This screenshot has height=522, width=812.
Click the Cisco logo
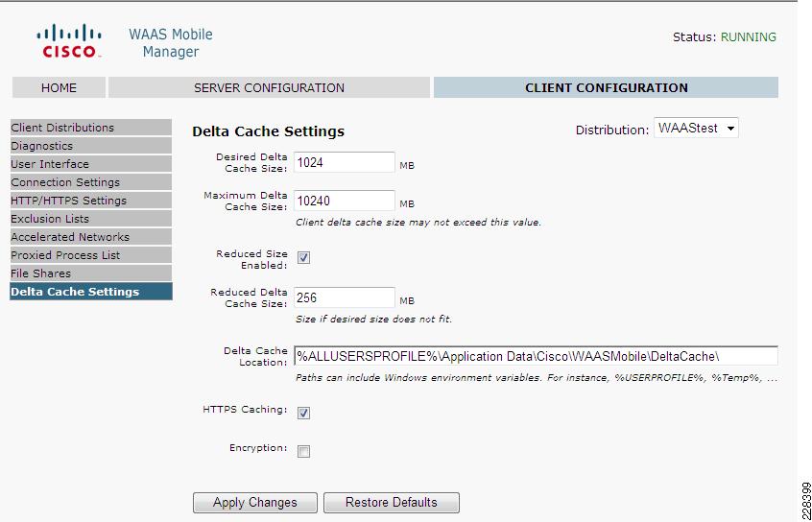pos(69,41)
